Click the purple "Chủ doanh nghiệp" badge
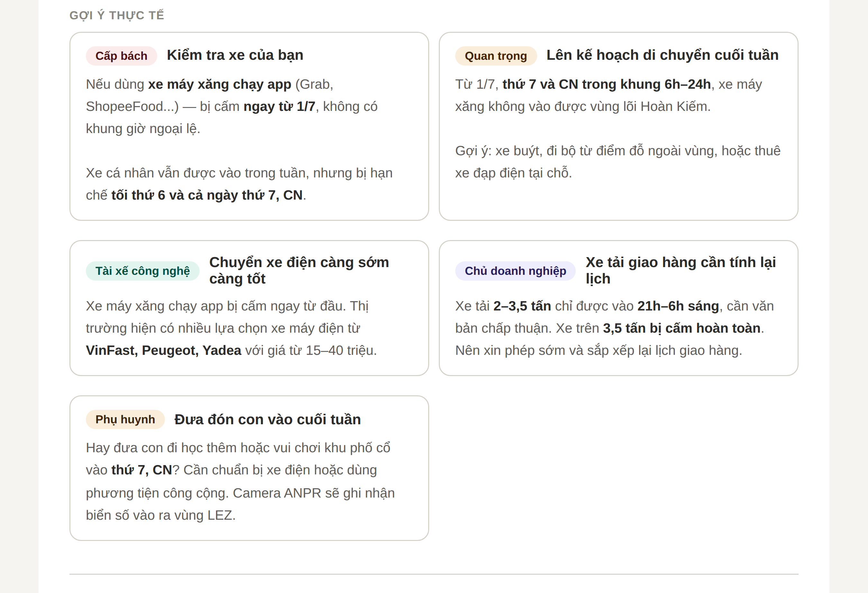This screenshot has width=868, height=593. coord(515,271)
